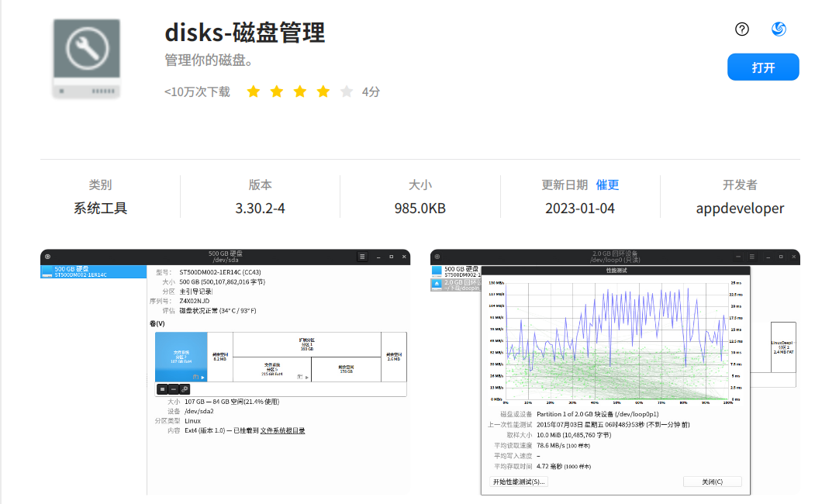Click the 类别 label
815x504 pixels.
click(x=100, y=185)
